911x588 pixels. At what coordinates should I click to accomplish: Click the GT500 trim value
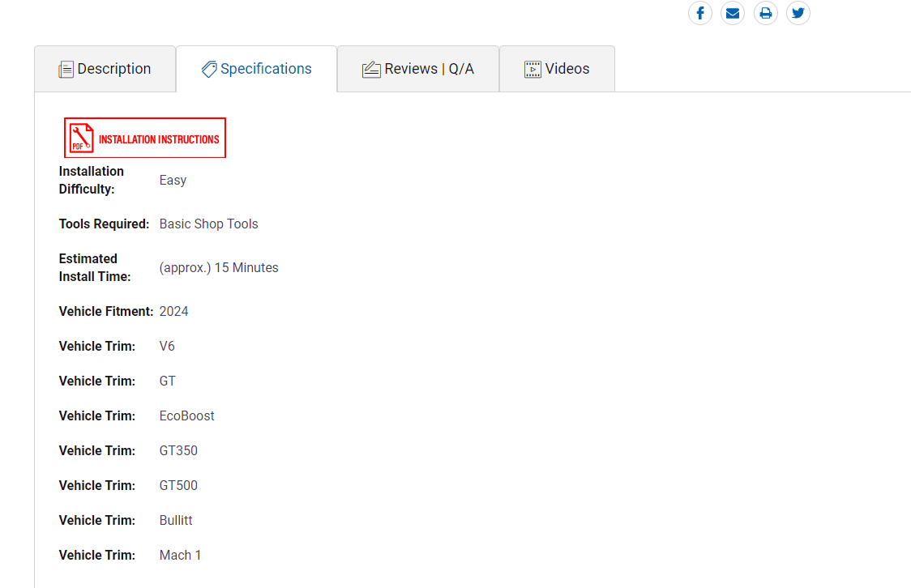[x=178, y=485]
